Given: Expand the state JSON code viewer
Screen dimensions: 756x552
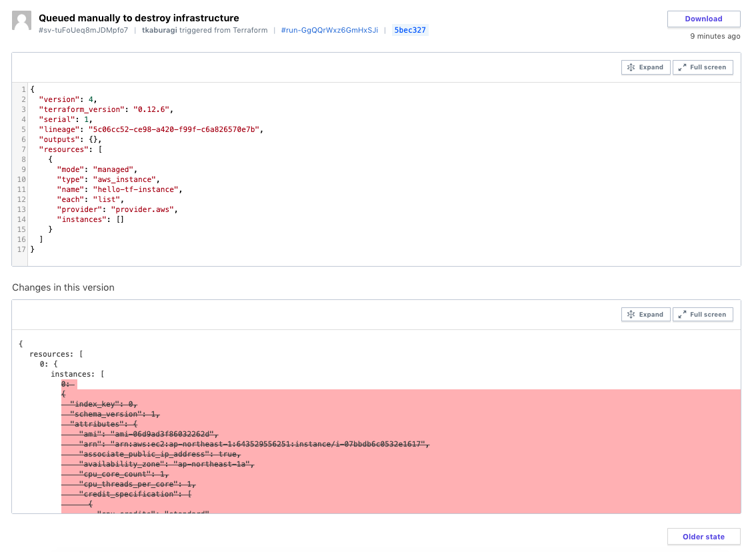Looking at the screenshot, I should (645, 67).
